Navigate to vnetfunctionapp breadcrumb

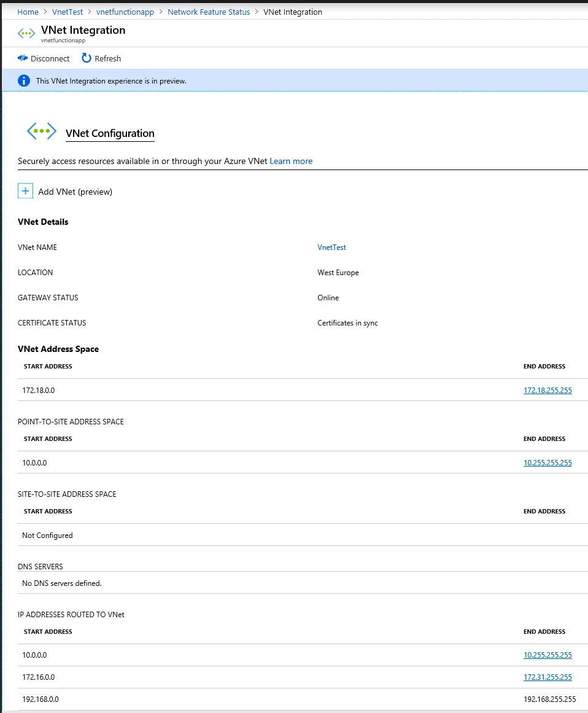(x=125, y=12)
